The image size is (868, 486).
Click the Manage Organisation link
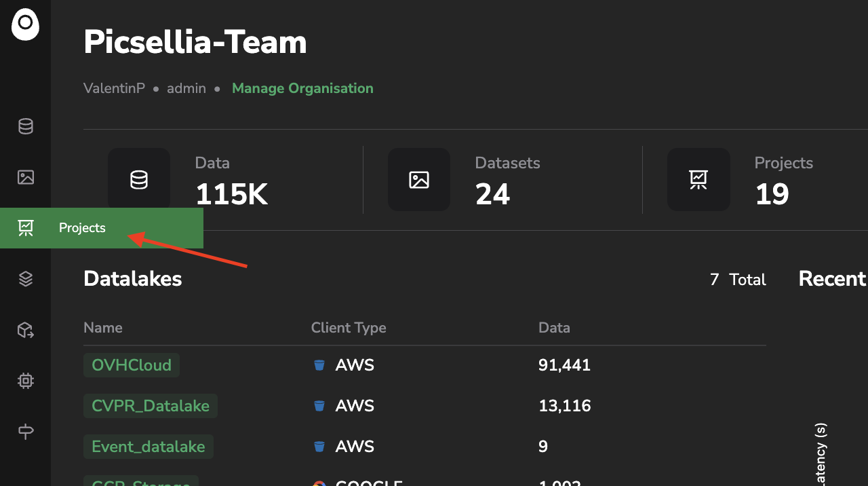click(302, 88)
